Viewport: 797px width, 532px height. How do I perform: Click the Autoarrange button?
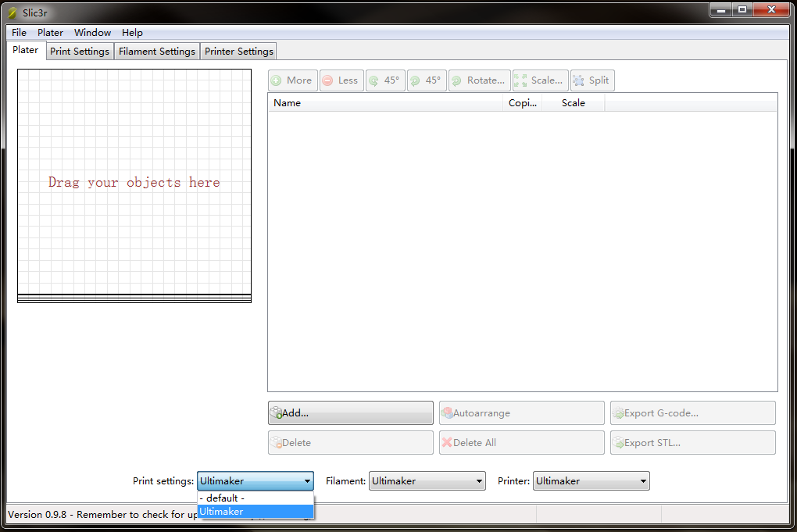(521, 413)
